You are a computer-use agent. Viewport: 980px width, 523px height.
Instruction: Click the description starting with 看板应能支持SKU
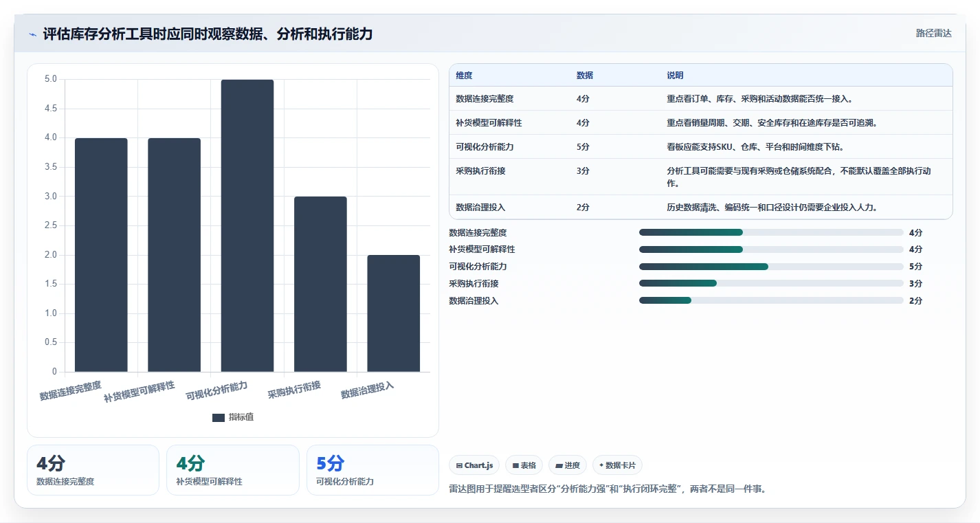click(756, 146)
